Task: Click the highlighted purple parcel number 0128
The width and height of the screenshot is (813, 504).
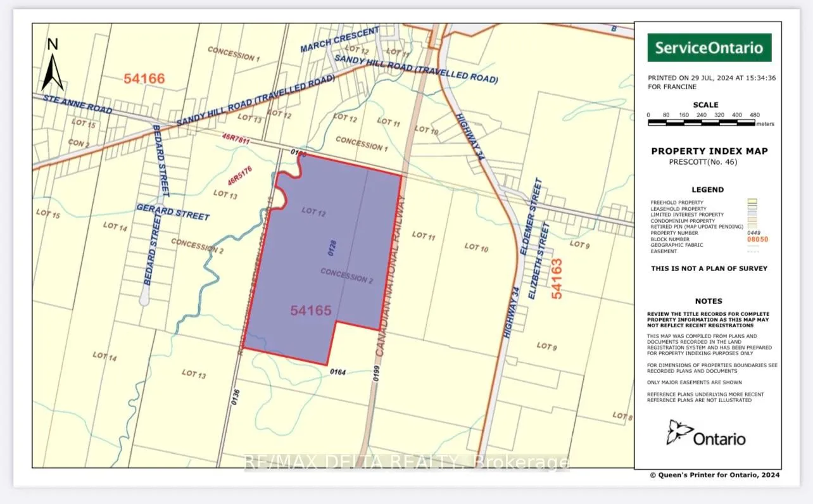Action: pyautogui.click(x=333, y=248)
